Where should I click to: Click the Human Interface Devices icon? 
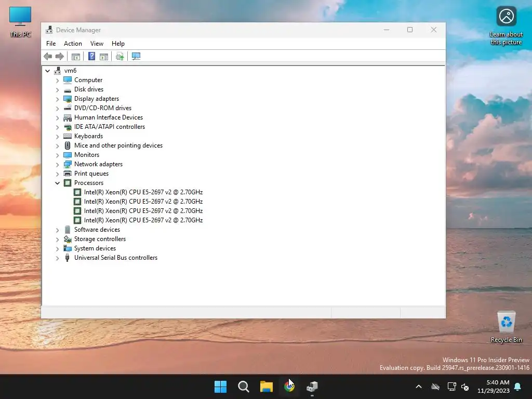tap(68, 117)
